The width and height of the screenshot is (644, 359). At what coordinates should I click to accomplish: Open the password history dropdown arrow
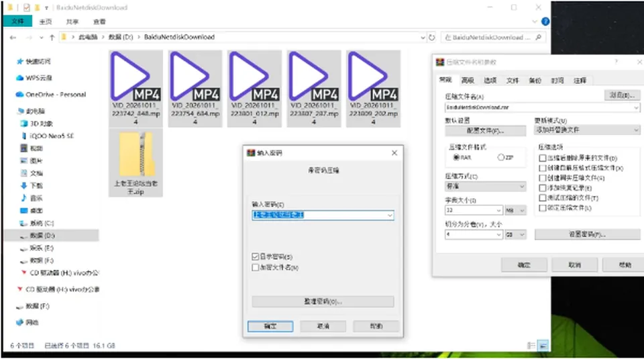coord(389,215)
